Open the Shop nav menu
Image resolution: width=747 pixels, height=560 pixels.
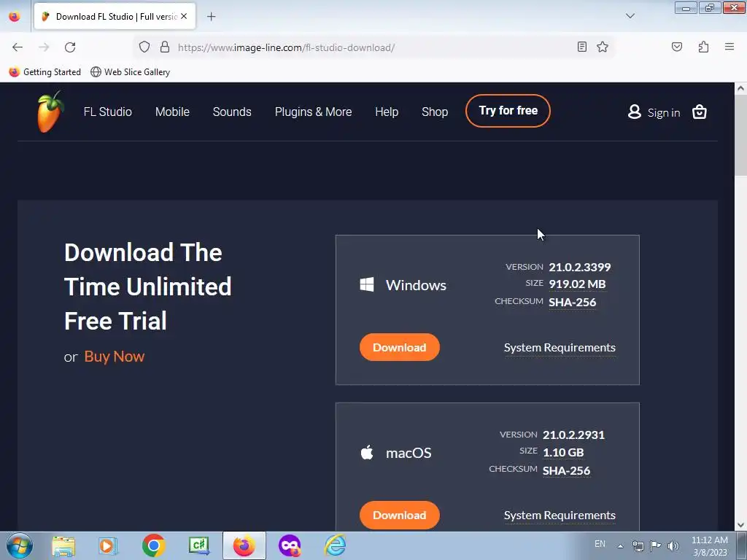[435, 112]
